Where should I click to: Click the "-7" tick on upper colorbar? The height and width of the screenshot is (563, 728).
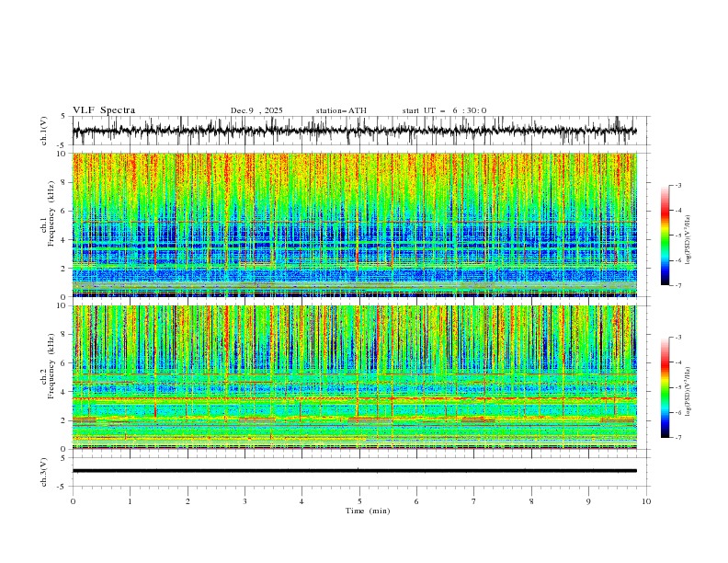coord(678,285)
